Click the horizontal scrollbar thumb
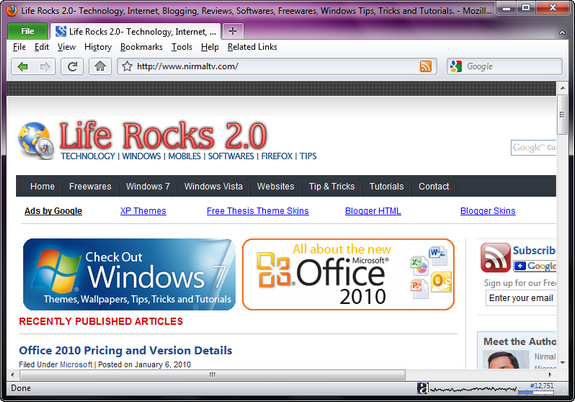575x402 pixels. 213,374
